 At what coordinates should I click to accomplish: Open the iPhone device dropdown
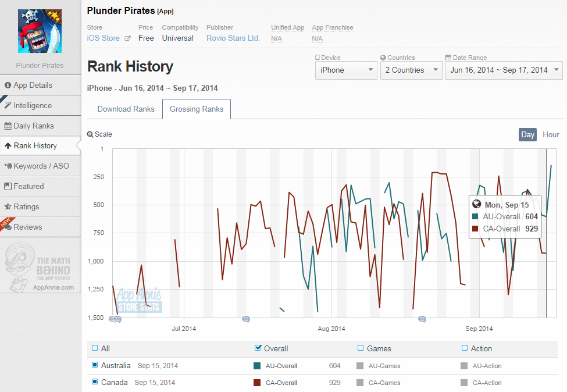[346, 70]
